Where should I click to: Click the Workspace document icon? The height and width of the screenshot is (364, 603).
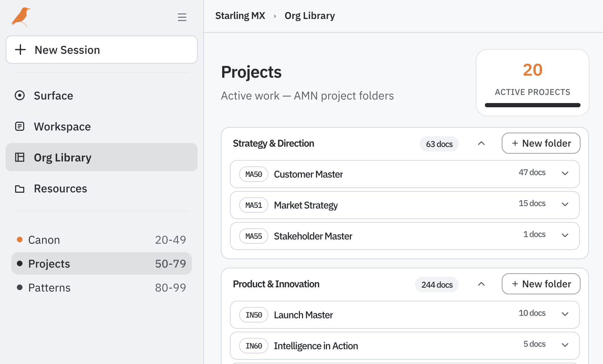click(20, 126)
